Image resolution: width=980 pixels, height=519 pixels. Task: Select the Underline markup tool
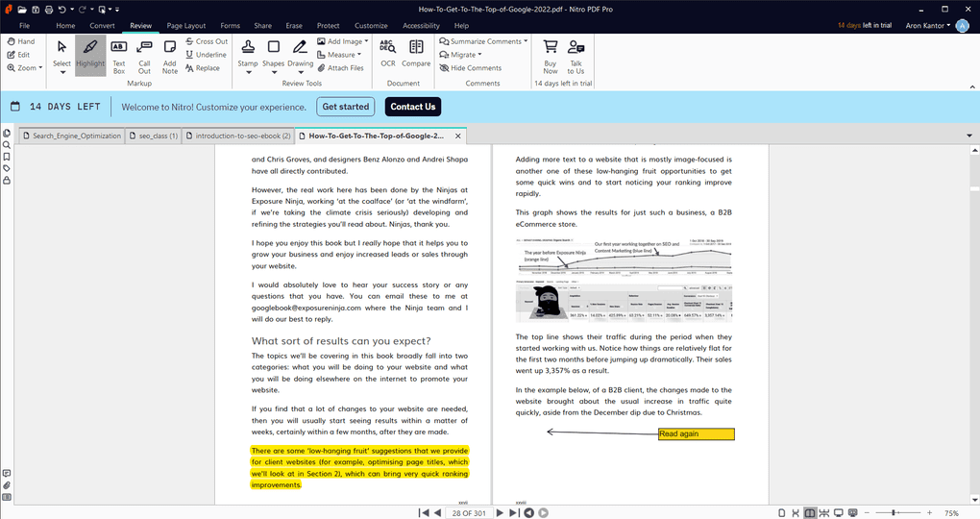[x=206, y=55]
